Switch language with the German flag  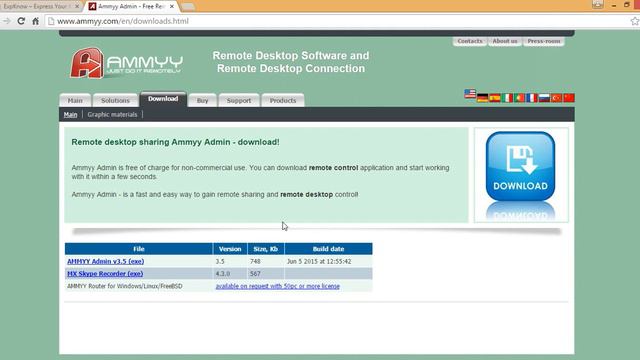[482, 98]
